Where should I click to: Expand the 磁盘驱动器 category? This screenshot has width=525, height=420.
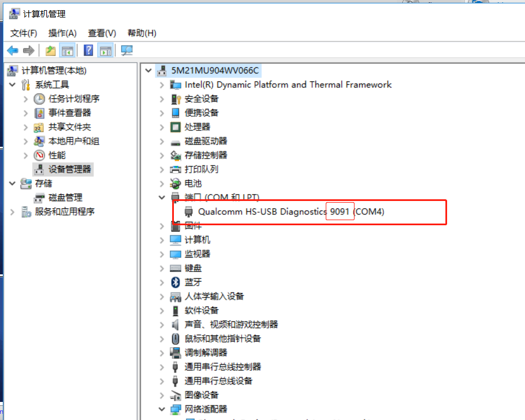(161, 141)
